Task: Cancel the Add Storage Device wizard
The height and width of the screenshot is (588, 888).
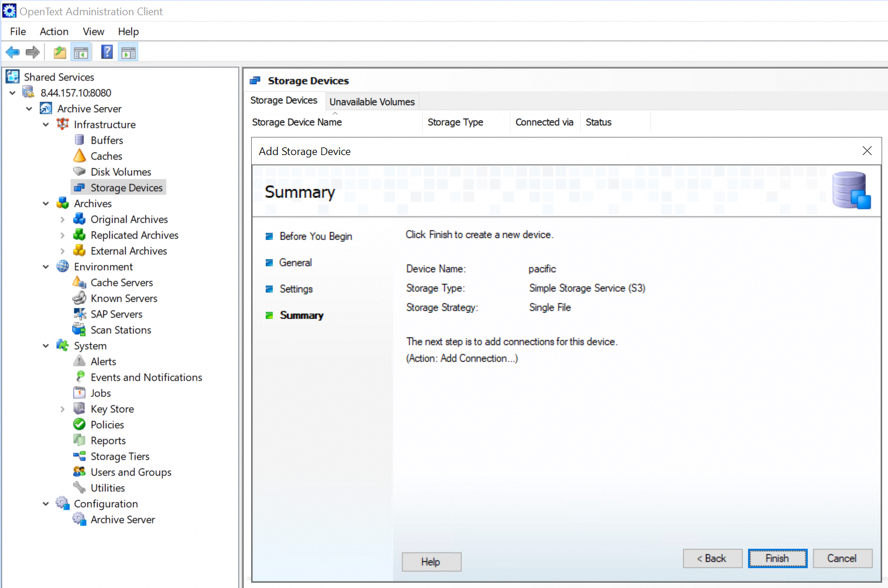Action: coord(842,559)
